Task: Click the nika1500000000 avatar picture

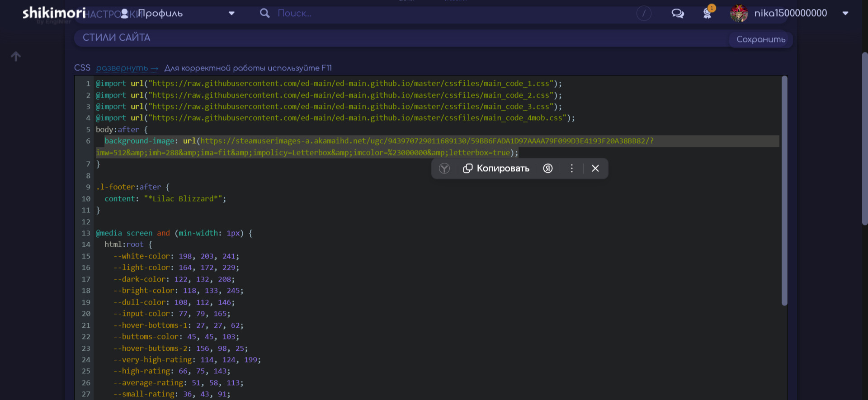Action: pos(739,14)
